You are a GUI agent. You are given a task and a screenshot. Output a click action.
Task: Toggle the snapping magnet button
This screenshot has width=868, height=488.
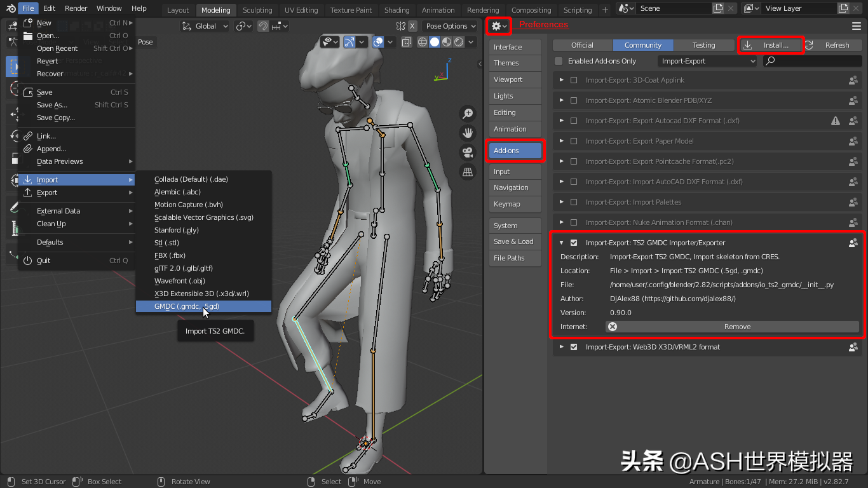[x=263, y=26]
